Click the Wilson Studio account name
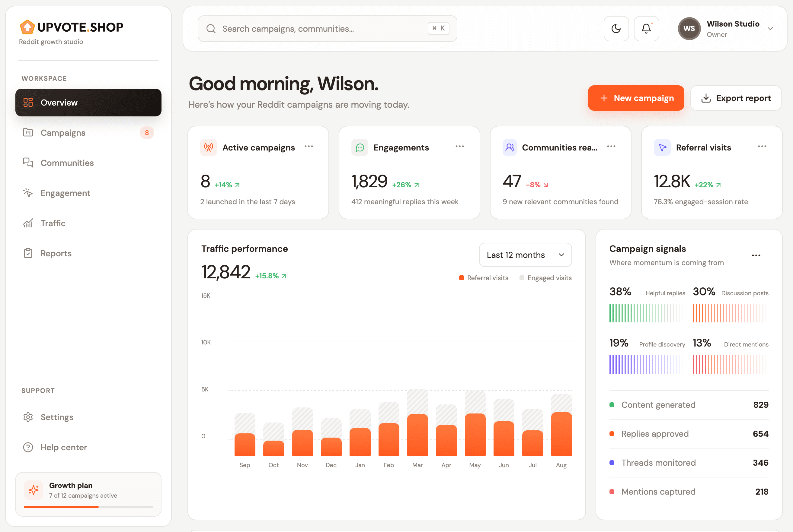 pyautogui.click(x=733, y=24)
